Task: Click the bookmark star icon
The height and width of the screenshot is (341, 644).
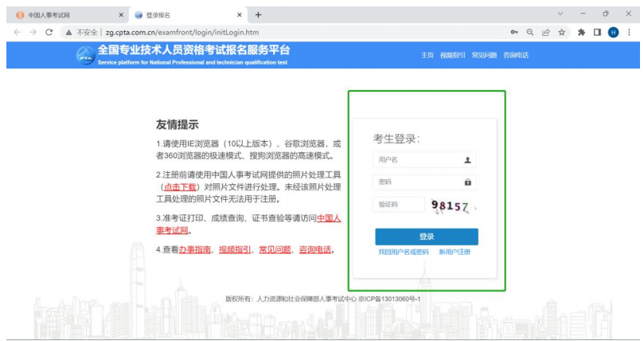Action: [562, 32]
